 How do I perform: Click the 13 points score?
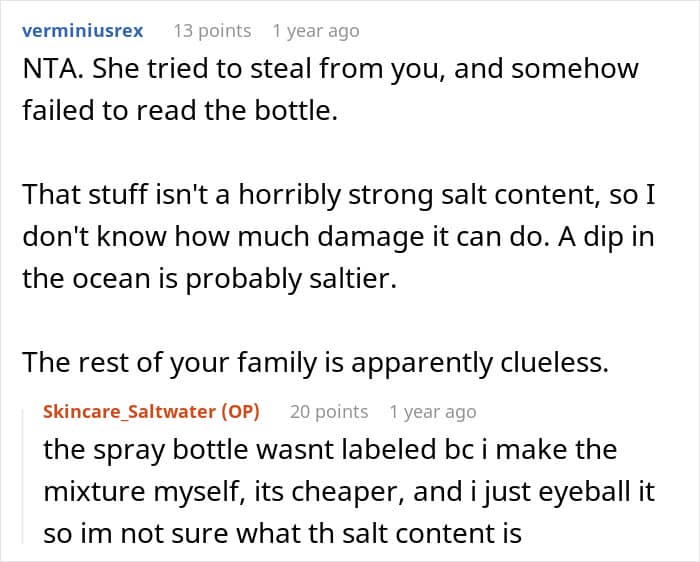(x=212, y=31)
